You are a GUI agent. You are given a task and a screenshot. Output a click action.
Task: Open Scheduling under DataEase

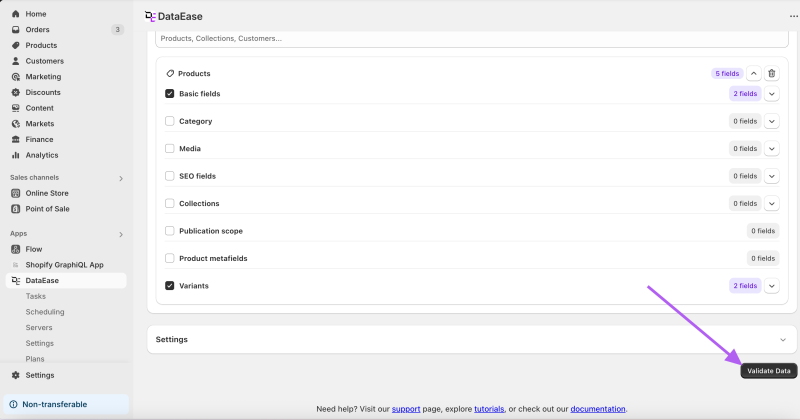(x=45, y=312)
